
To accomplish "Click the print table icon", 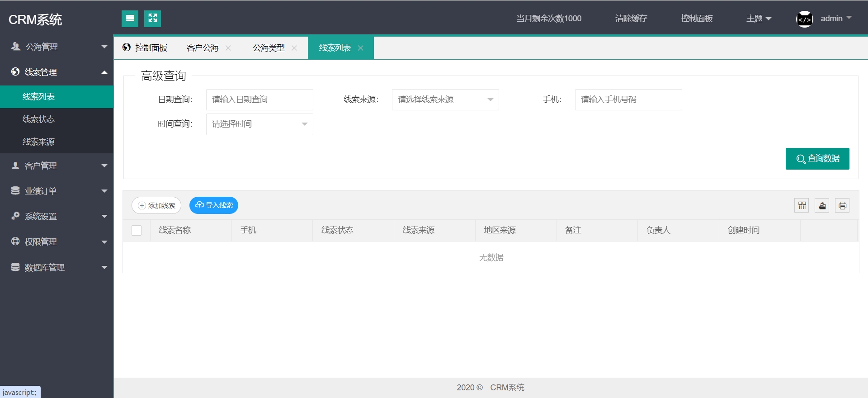I will click(x=842, y=205).
